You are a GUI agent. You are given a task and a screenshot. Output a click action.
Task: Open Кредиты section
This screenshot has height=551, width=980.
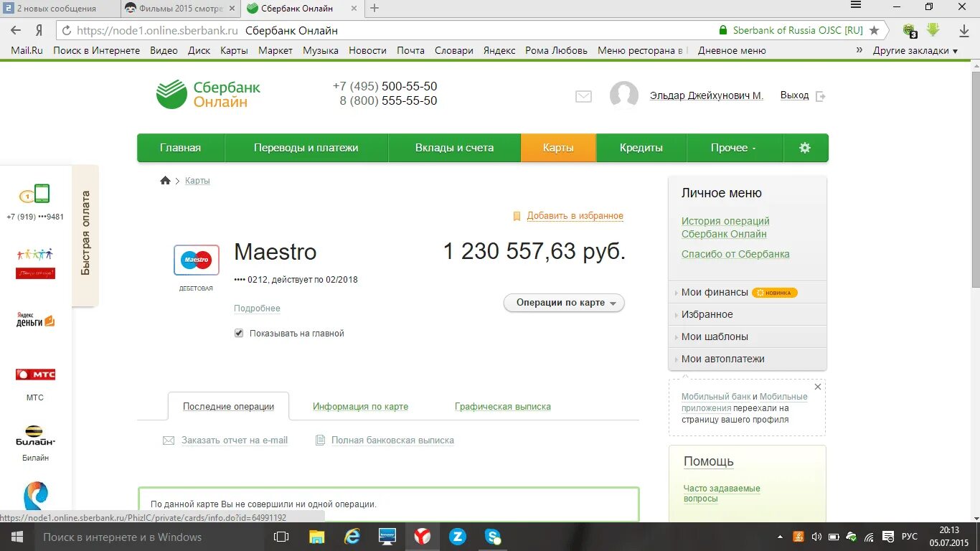(641, 148)
